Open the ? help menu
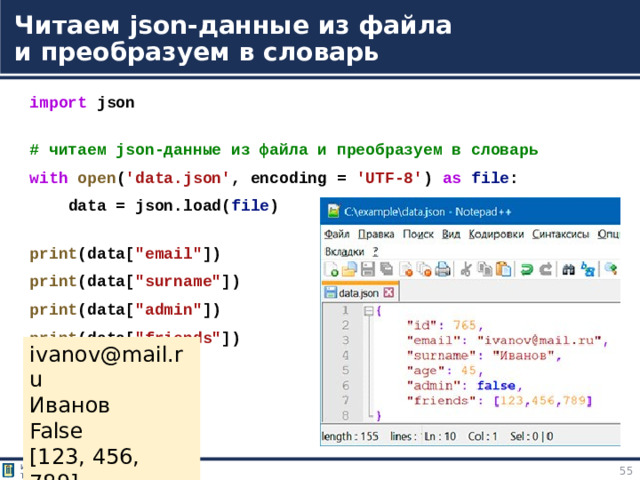This screenshot has height=480, width=640. pyautogui.click(x=376, y=251)
